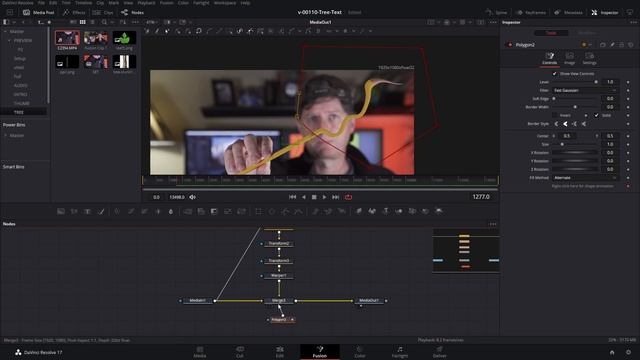Toggle the Media Pool panel
640x360 pixels.
38,13
